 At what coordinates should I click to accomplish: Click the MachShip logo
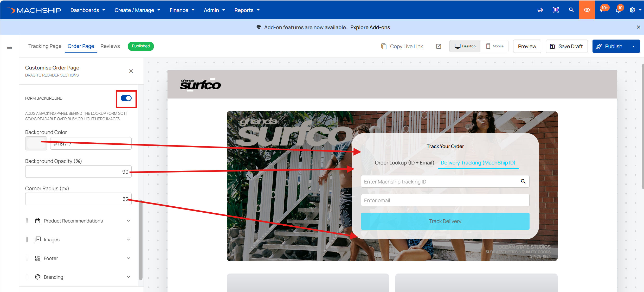coord(34,10)
